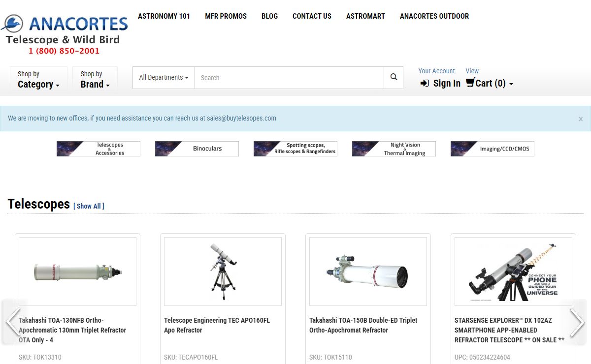This screenshot has height=364, width=591.
Task: Click SKU: TOK13310 text
Action: coord(40,357)
